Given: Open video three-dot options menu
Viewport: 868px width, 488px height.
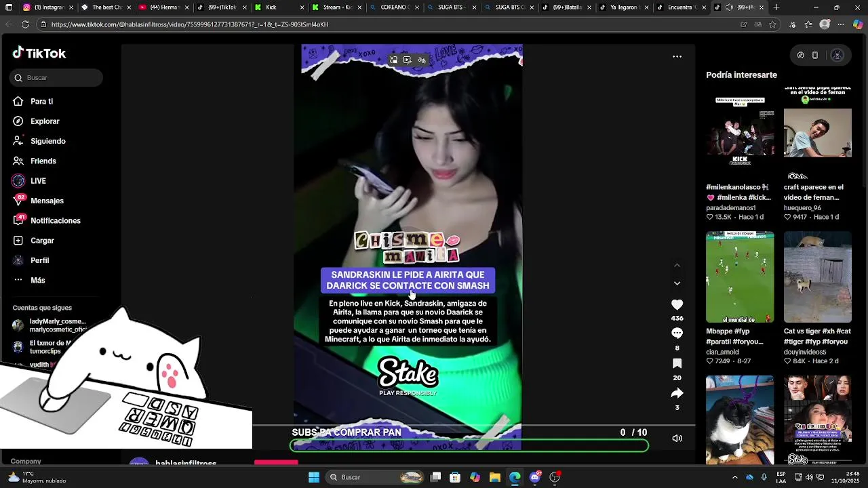Looking at the screenshot, I should click(677, 57).
